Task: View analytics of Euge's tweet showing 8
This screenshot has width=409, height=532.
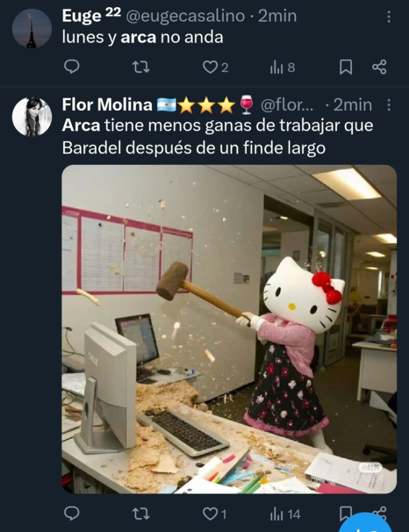Action: point(282,68)
